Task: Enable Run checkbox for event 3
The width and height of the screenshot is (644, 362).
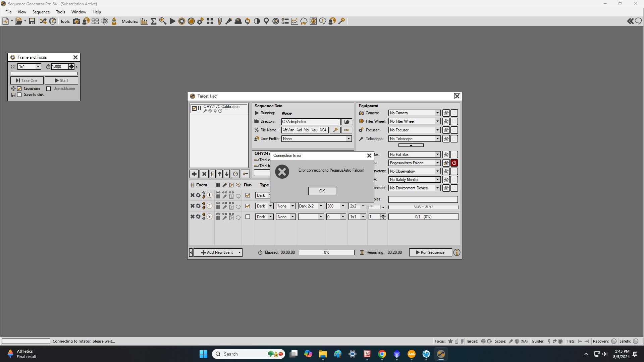Action: pyautogui.click(x=248, y=217)
